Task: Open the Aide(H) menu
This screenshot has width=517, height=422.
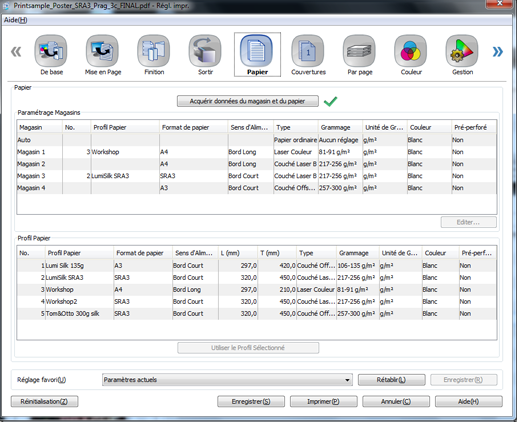Action: 15,20
